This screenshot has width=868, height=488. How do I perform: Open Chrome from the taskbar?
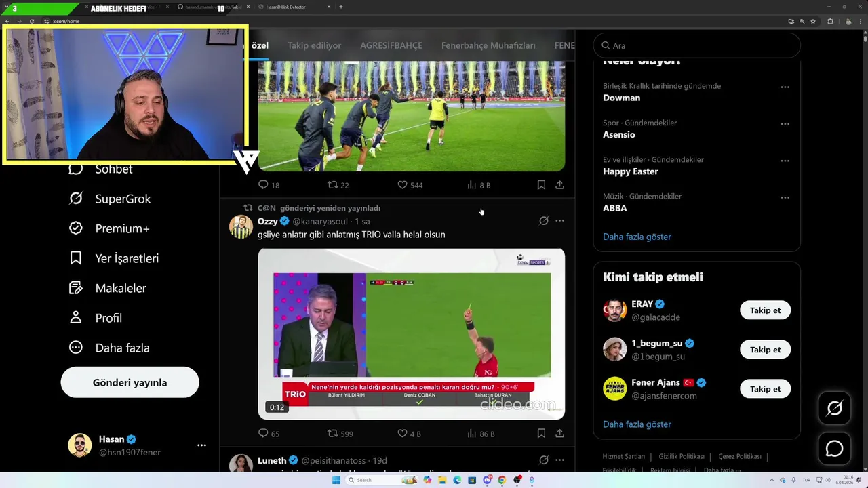pos(502,480)
